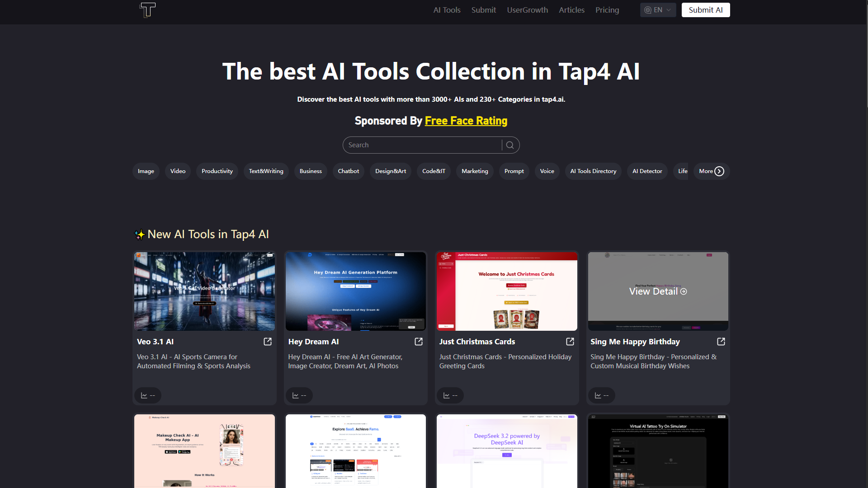Click Just Christmas Cards external link icon
This screenshot has height=488, width=868.
[570, 342]
